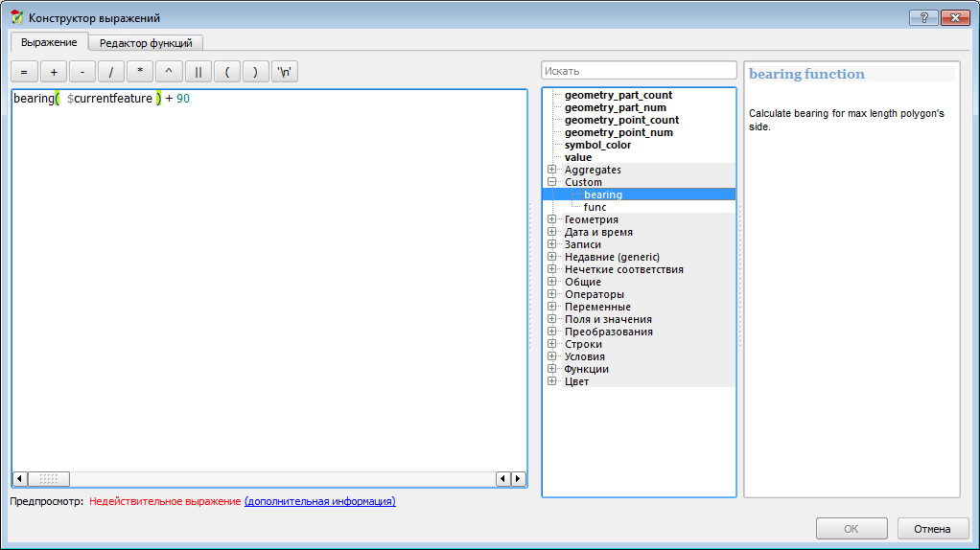This screenshot has width=980, height=550.
Task: Expand the Условия group
Action: coord(552,356)
